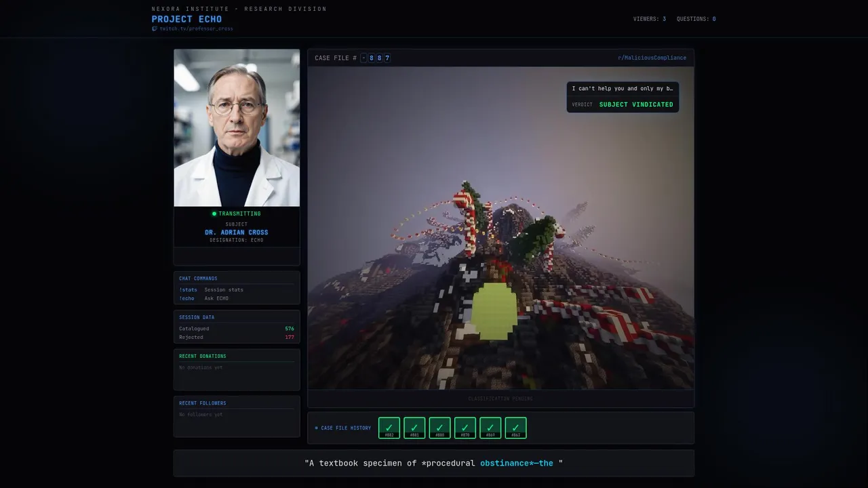The height and width of the screenshot is (488, 868).
Task: Click the "VERDICT" label in the popup
Action: pyautogui.click(x=582, y=104)
